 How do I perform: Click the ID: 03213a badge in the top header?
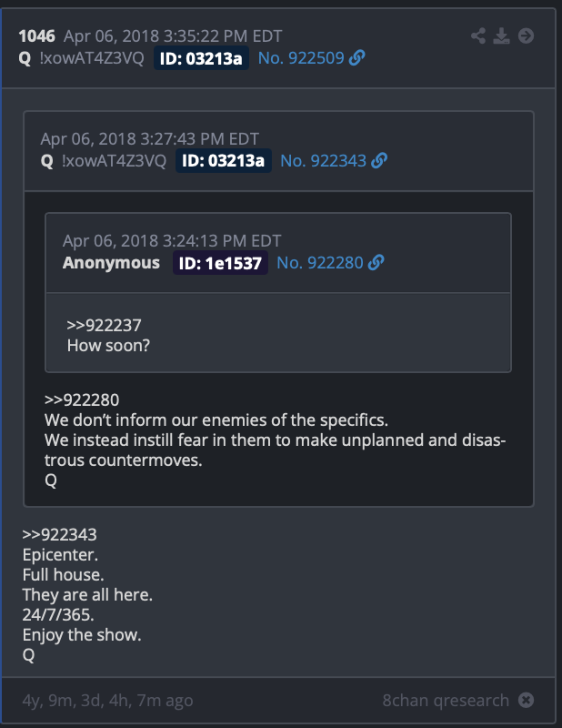(x=201, y=58)
